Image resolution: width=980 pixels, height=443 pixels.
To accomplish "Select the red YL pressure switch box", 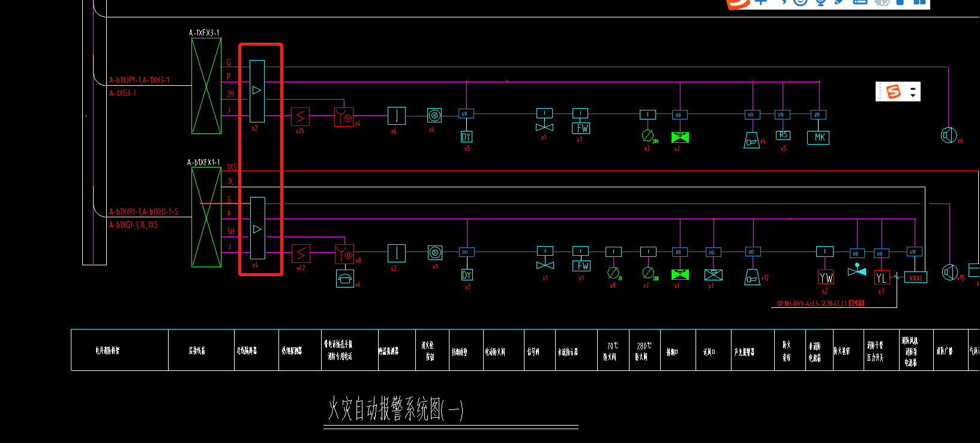I will click(882, 278).
